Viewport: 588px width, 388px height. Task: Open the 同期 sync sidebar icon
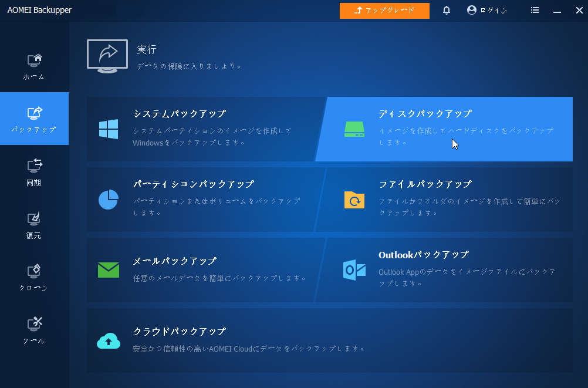point(35,166)
